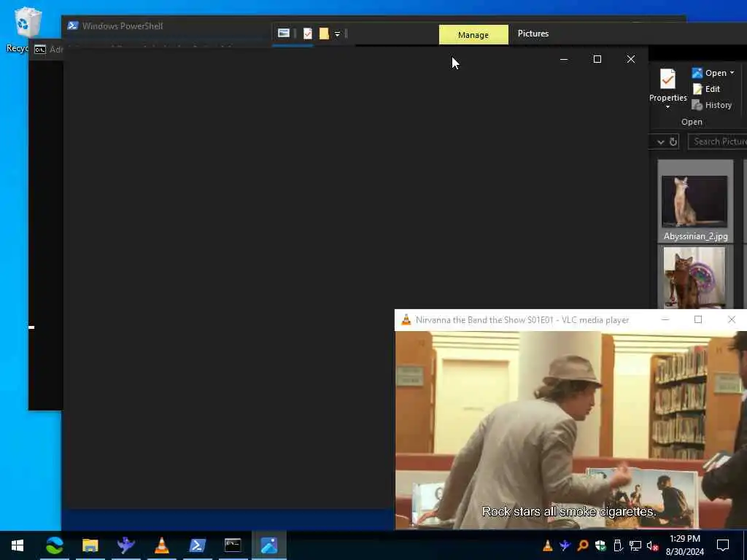Select the Manage ribbon tab in File Explorer
Viewport: 747px width, 560px height.
click(x=473, y=34)
